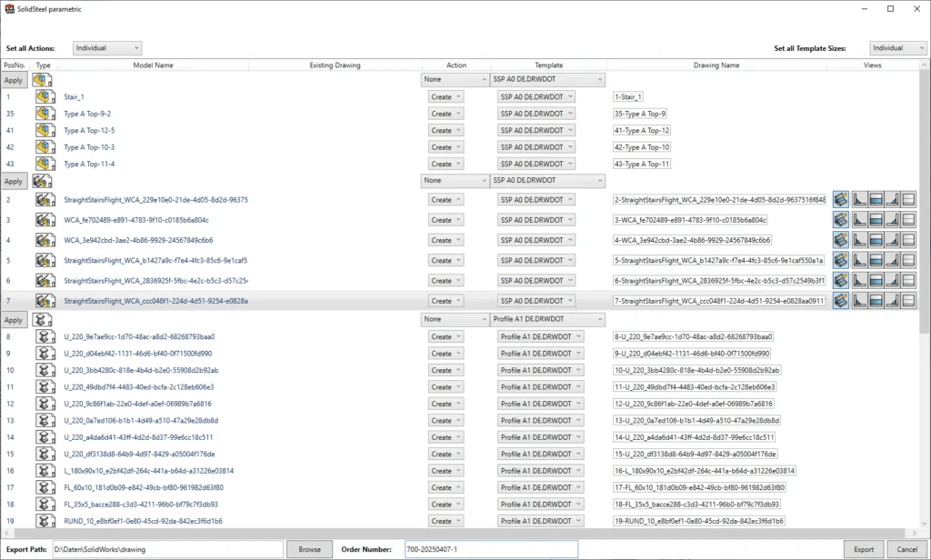Image resolution: width=931 pixels, height=560 pixels.
Task: Click the Model Name column header
Action: (x=153, y=65)
